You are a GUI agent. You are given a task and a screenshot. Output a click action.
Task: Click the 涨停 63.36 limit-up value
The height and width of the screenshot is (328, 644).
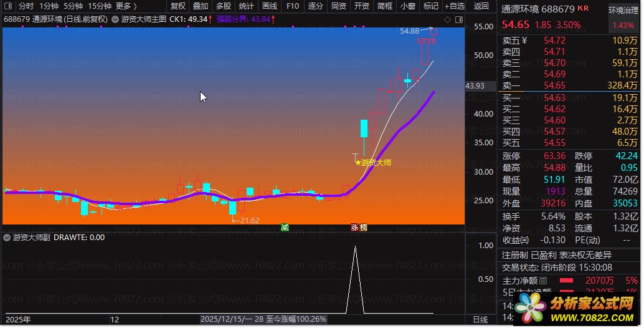tap(554, 156)
